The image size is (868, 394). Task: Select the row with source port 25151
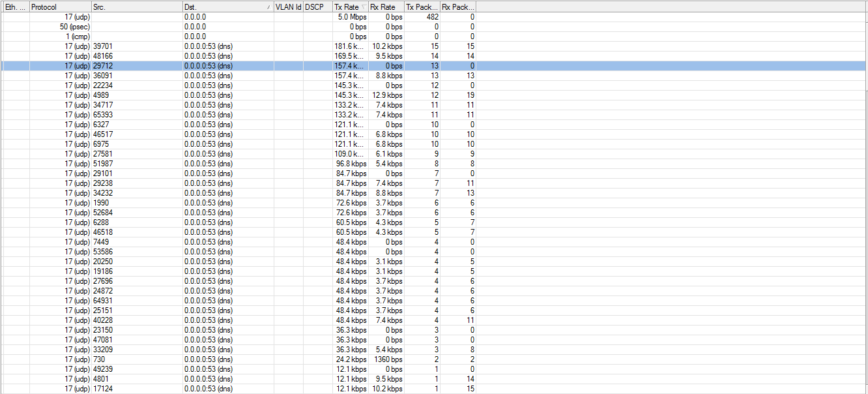[x=434, y=311]
